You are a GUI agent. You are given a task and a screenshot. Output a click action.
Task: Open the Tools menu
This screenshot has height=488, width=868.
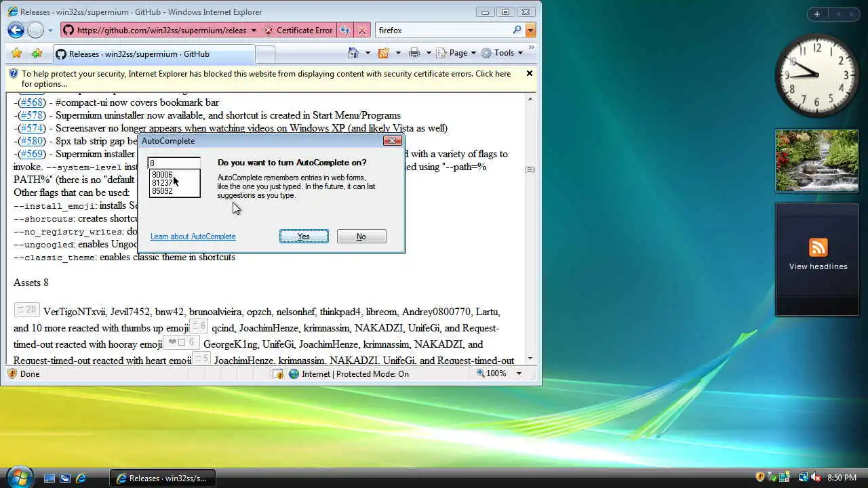[x=502, y=53]
